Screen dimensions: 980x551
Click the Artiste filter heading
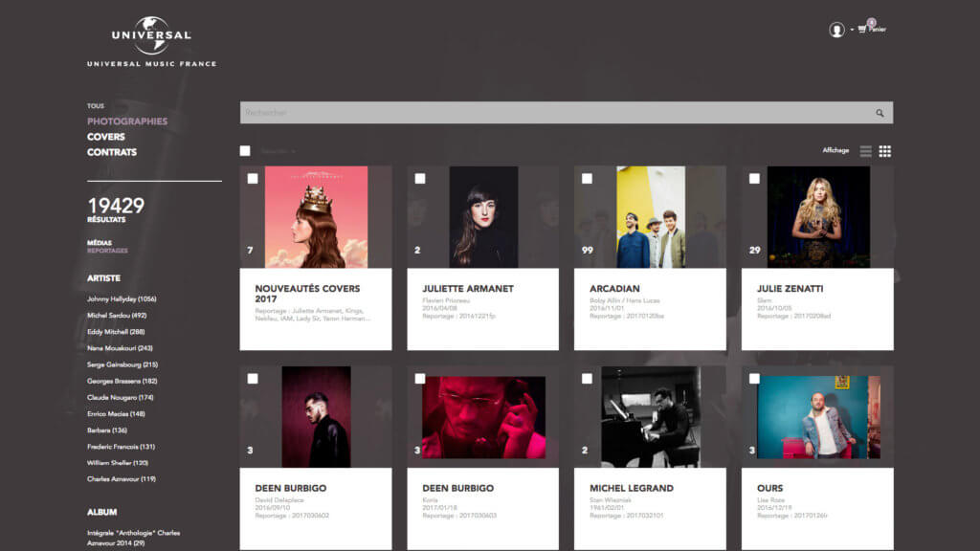tap(103, 278)
